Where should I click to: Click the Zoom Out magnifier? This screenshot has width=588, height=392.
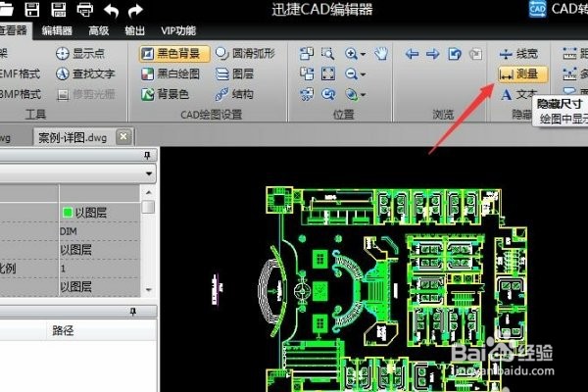tap(351, 73)
